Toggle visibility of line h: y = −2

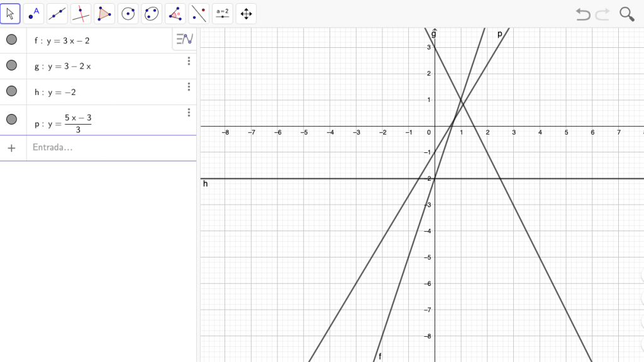(x=11, y=91)
